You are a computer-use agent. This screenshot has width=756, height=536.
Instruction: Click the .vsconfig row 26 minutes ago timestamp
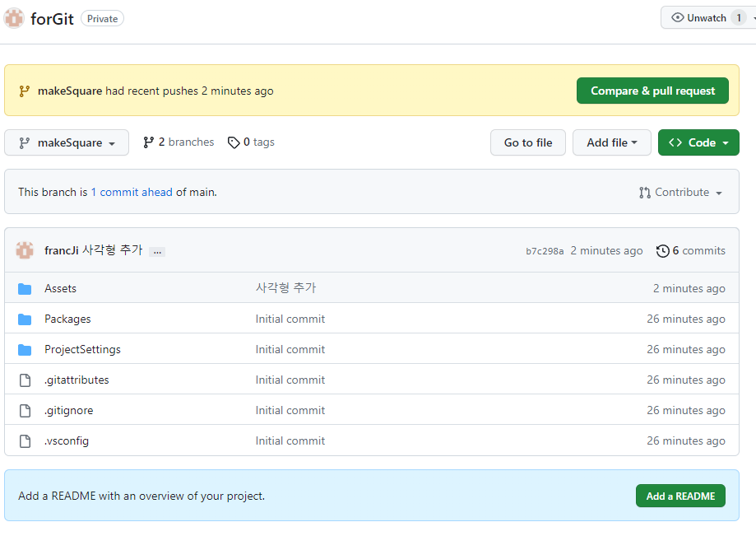coord(686,440)
